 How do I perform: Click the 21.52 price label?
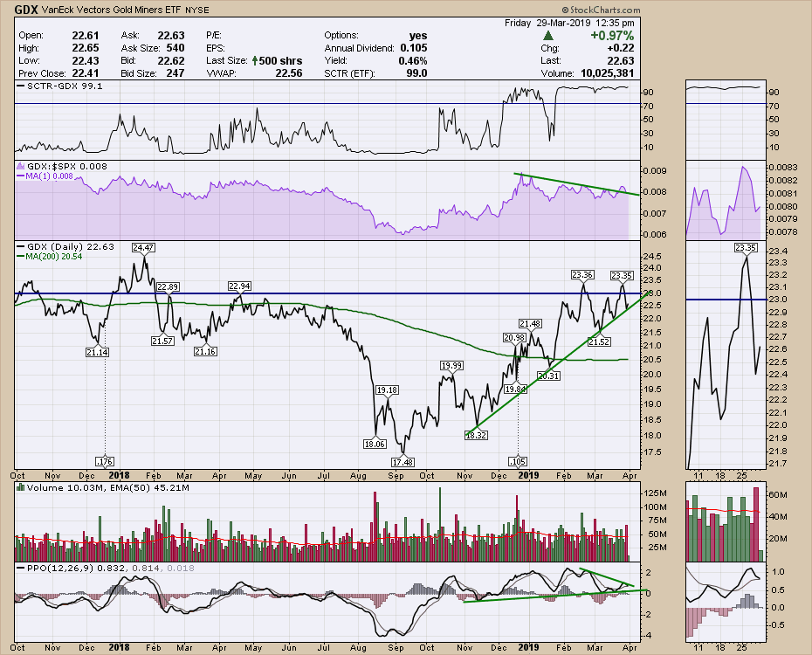pos(599,341)
